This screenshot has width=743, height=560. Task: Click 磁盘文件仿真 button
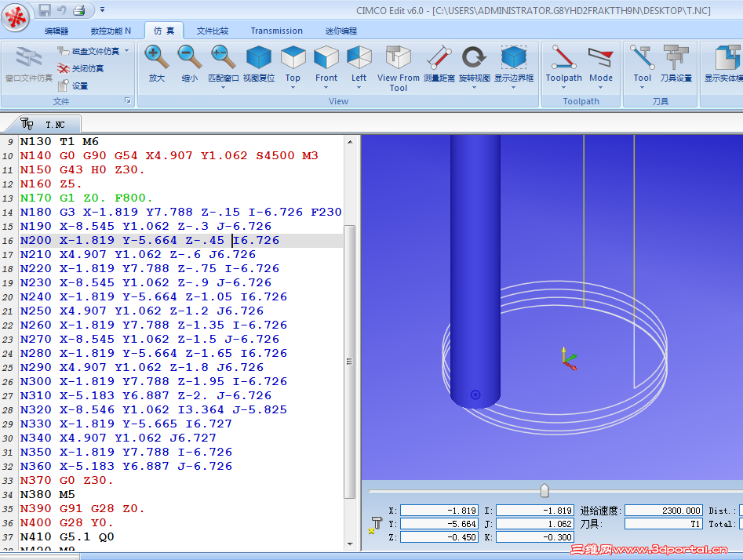click(89, 51)
